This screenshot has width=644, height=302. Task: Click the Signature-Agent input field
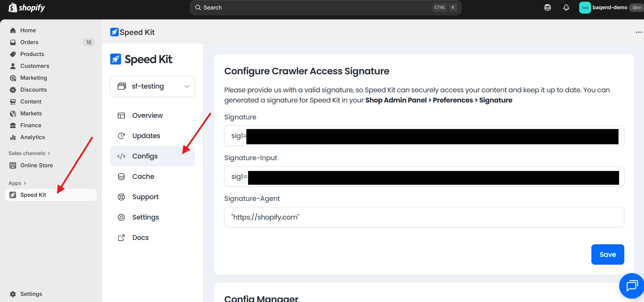pos(424,217)
